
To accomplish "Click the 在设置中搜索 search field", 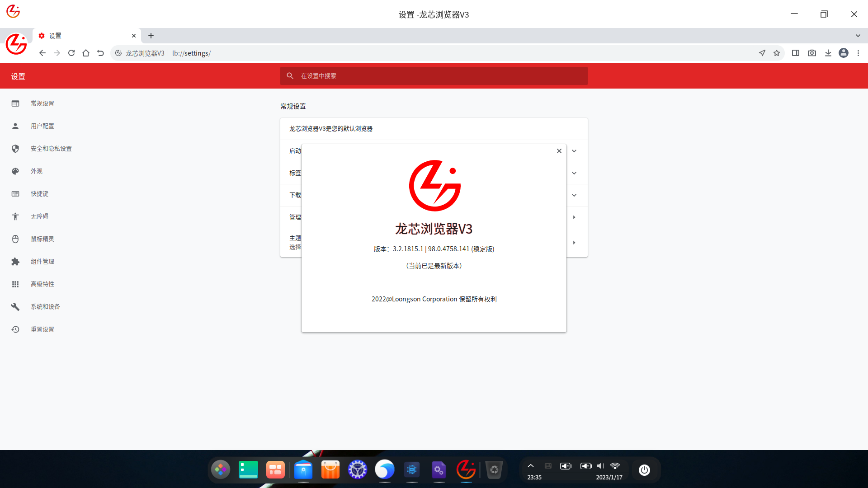I will (x=434, y=76).
